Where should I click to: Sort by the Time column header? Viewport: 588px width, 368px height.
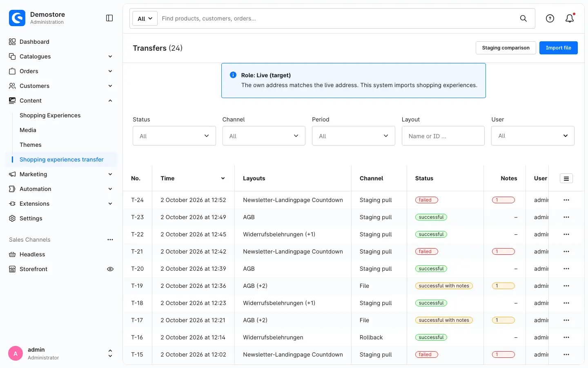[193, 178]
